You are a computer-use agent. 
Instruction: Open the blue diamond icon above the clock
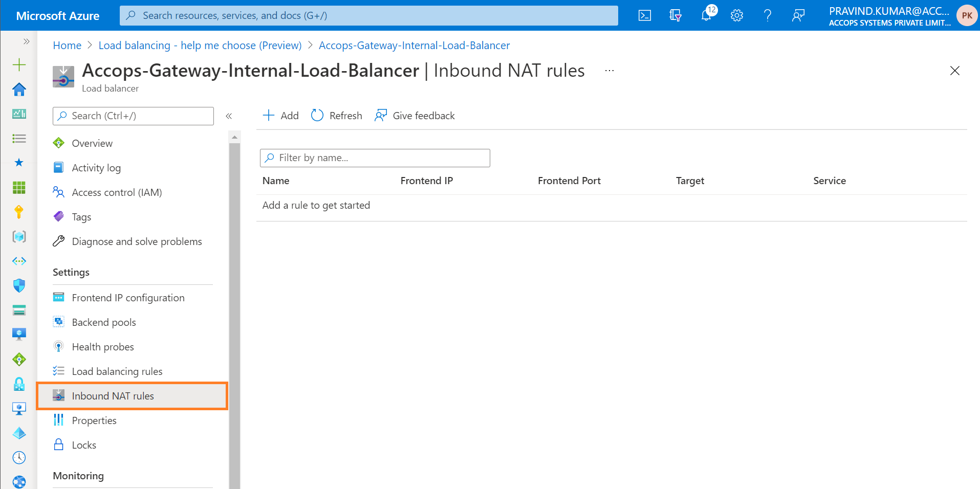coord(19,433)
